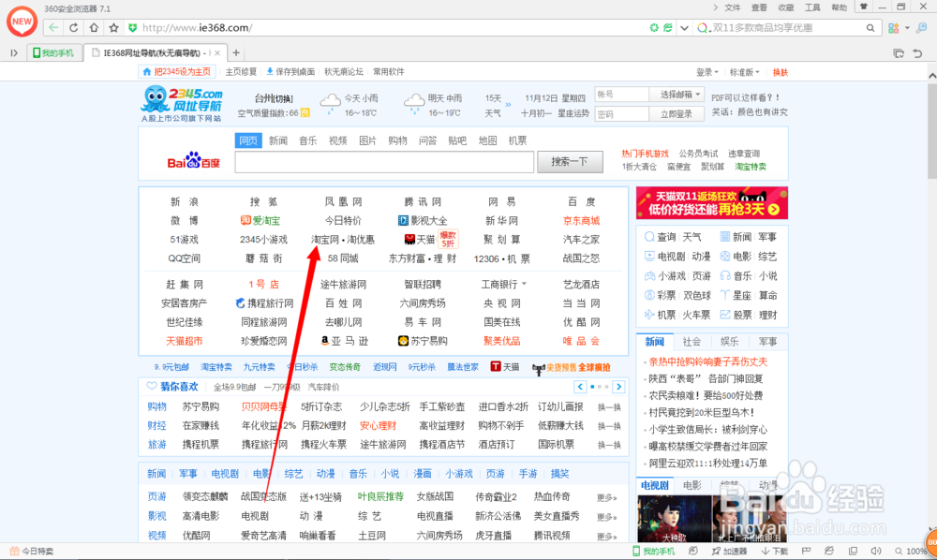Click 15天天气 forecast link
This screenshot has width=937, height=560.
(493, 105)
